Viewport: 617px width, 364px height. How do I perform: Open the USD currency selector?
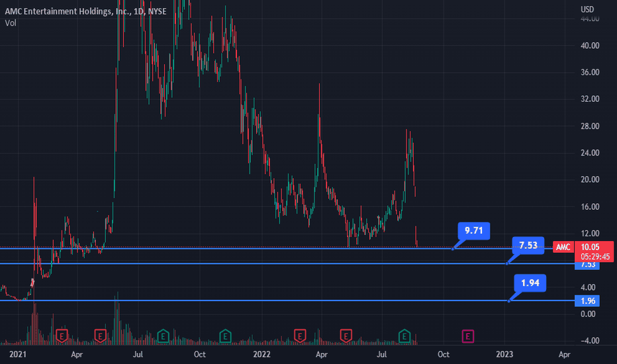tap(587, 9)
